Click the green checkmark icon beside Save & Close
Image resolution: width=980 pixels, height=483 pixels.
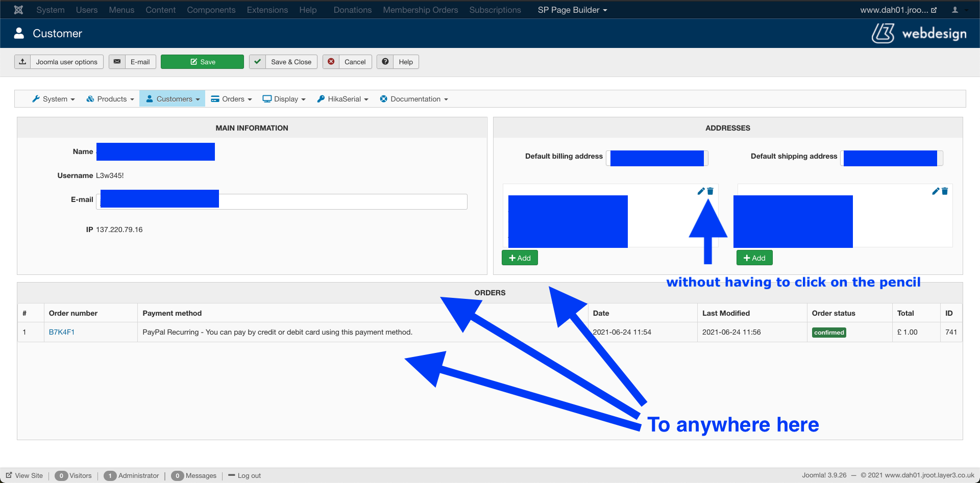coord(258,62)
